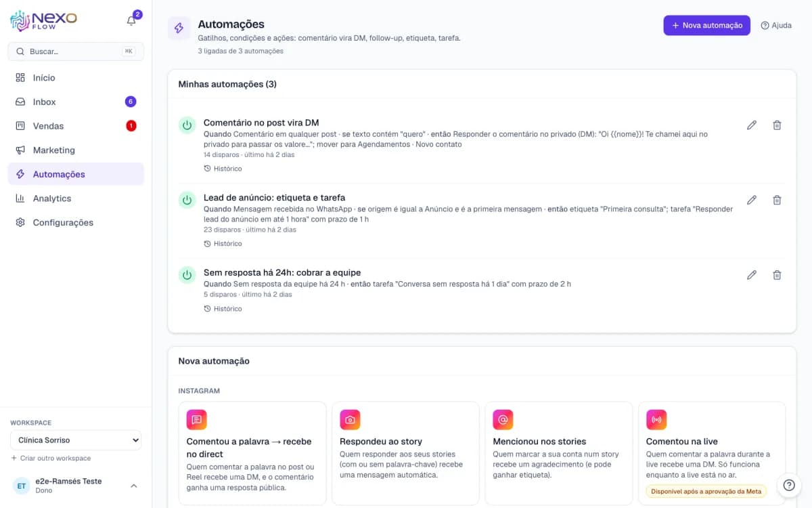Click the text 5 disparos · último há 2 dias

(x=248, y=295)
